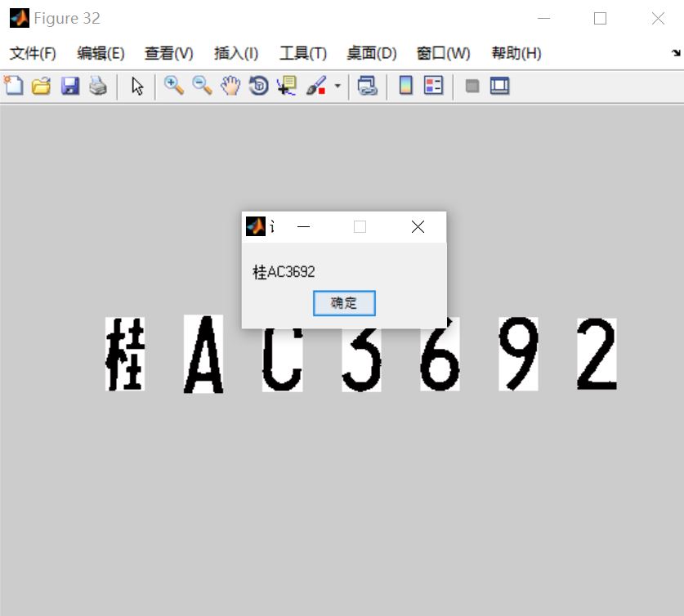Viewport: 684px width, 616px height.
Task: Open the 窗口(W) menu
Action: click(443, 53)
